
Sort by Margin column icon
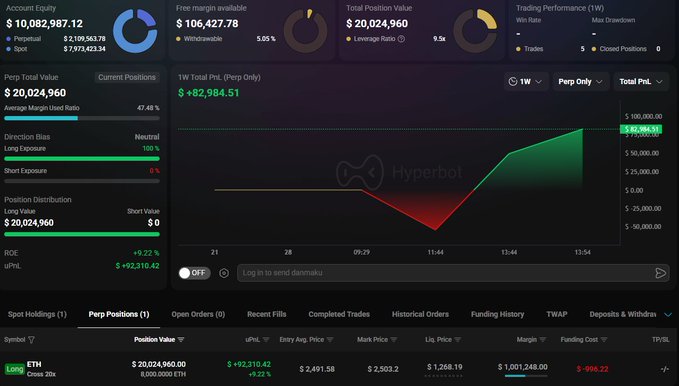(543, 340)
